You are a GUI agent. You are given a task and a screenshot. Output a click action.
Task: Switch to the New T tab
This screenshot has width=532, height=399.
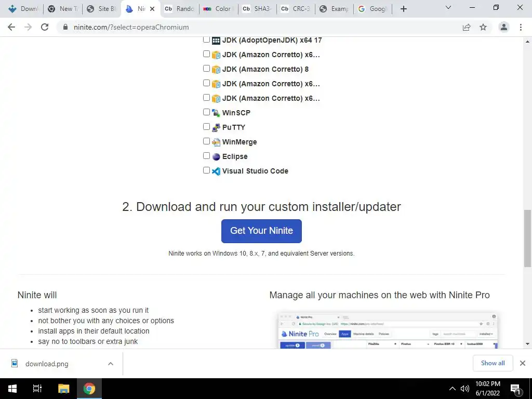pyautogui.click(x=63, y=9)
